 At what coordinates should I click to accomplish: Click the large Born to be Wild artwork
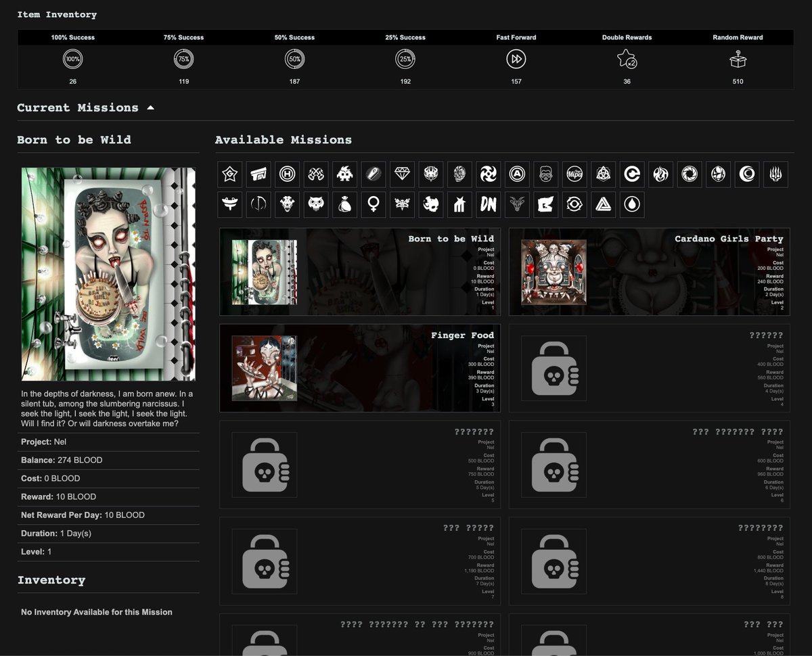pyautogui.click(x=108, y=274)
